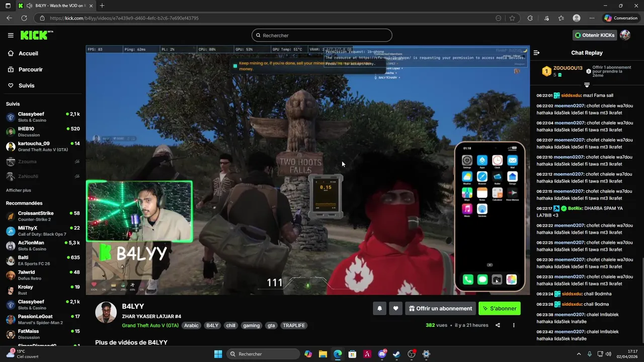Viewport: 644px width, 362px height.
Task: Expand followed list with Afficher plus
Action: 19,191
